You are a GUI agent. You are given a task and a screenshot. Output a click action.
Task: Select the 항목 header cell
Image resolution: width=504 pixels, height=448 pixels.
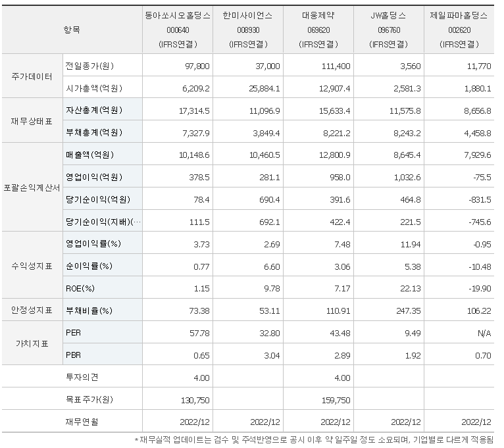point(72,30)
